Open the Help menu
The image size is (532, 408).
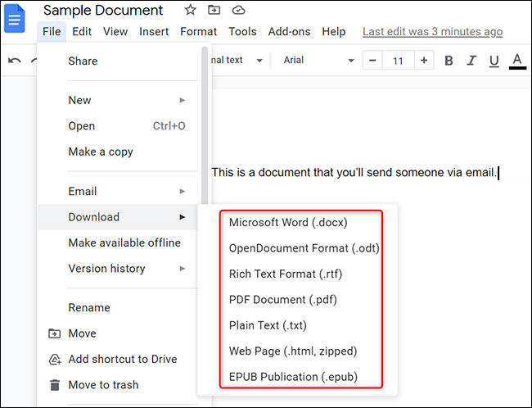333,32
